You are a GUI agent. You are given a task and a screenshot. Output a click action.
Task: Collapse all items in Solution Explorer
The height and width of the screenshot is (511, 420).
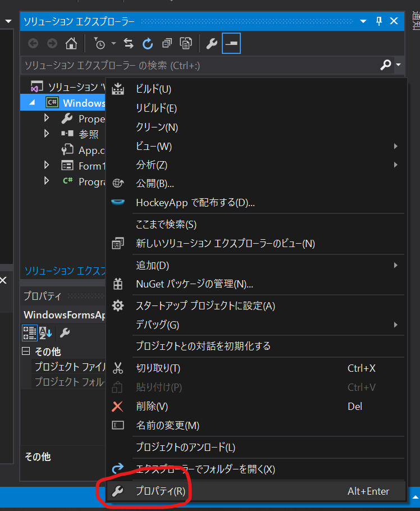167,43
